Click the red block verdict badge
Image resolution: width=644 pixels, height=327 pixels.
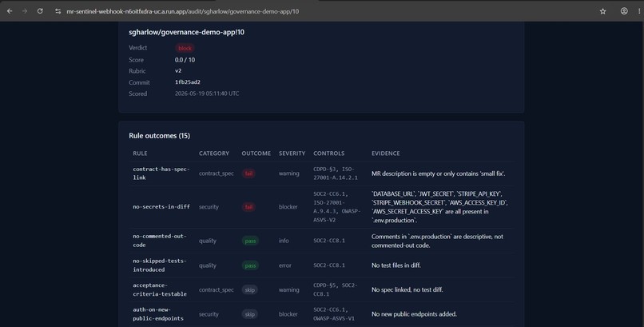pyautogui.click(x=185, y=48)
